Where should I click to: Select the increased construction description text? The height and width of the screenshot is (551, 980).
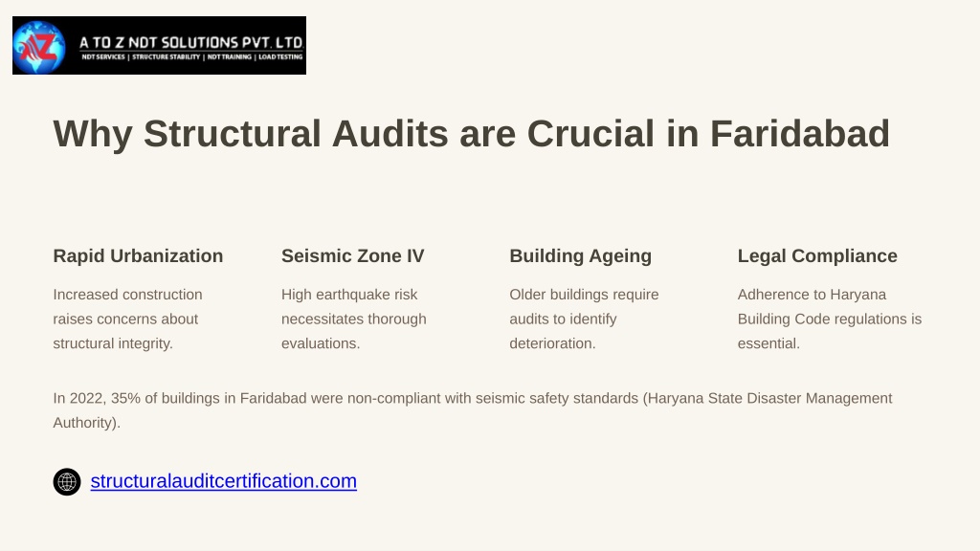pyautogui.click(x=127, y=319)
